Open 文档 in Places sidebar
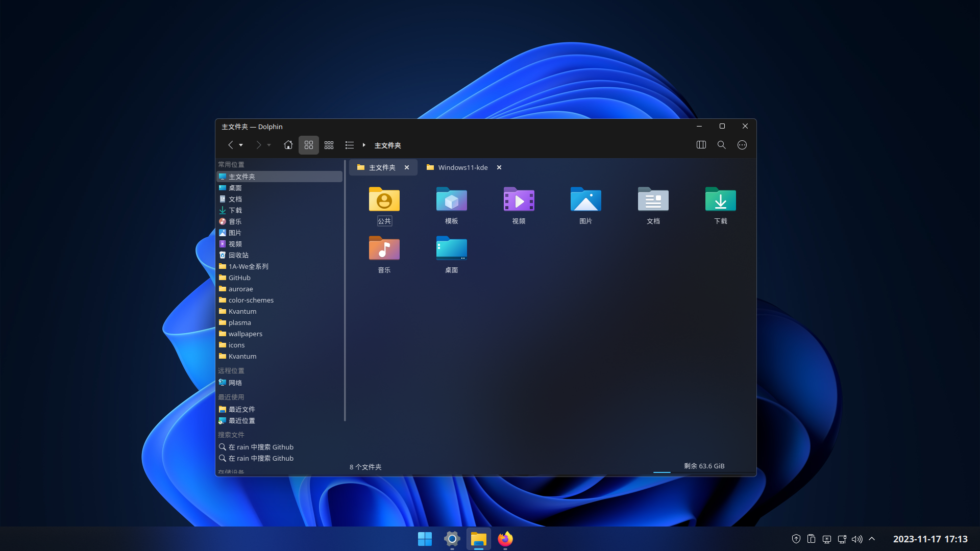980x551 pixels. [x=279, y=199]
